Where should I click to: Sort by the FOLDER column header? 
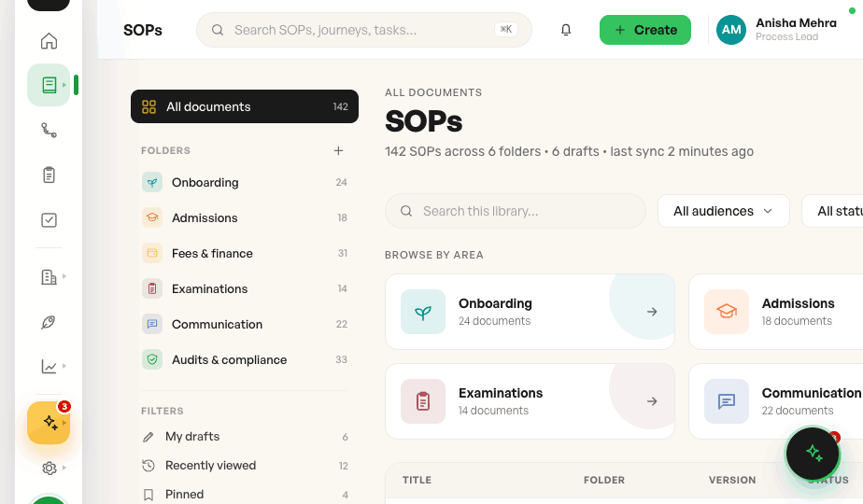(603, 480)
